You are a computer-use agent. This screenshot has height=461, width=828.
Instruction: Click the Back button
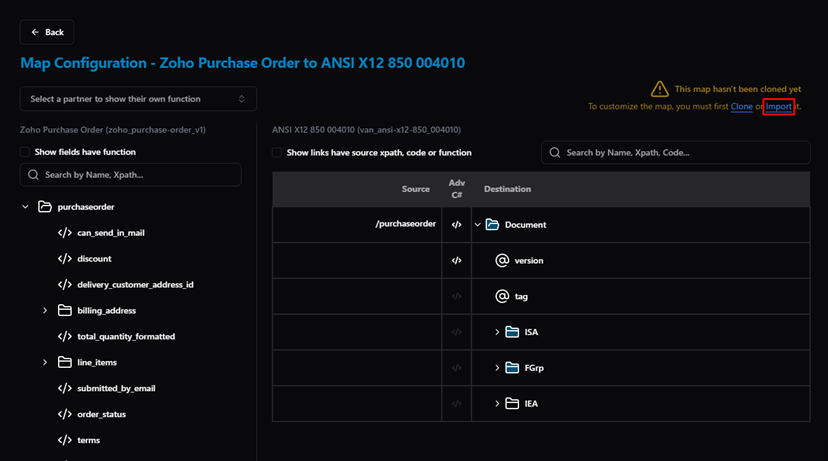tap(47, 32)
